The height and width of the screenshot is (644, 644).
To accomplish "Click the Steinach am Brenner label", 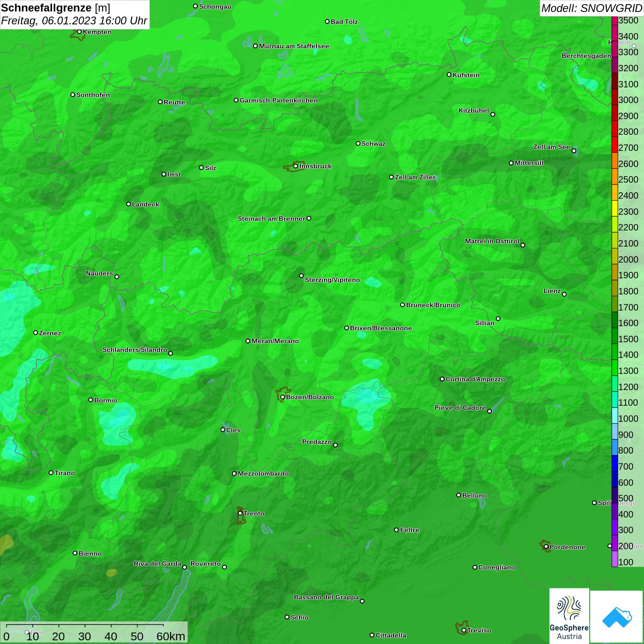I will pyautogui.click(x=271, y=218).
